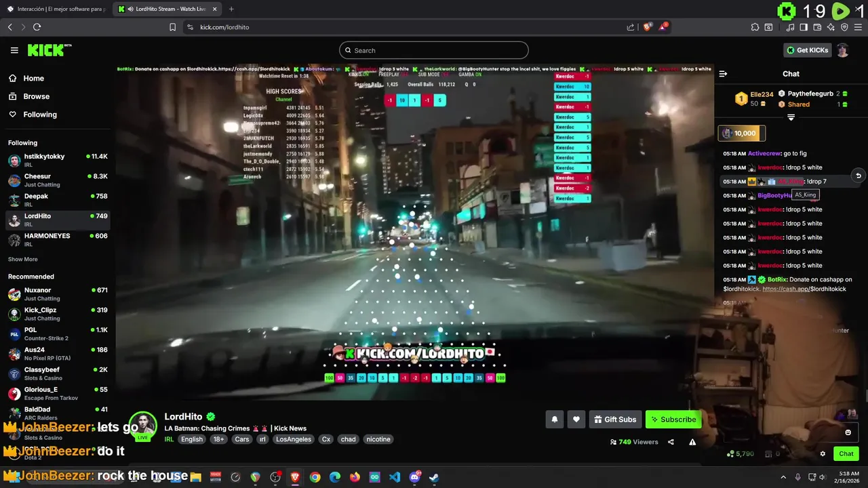868x488 pixels.
Task: Reload the page
Action: click(x=37, y=27)
